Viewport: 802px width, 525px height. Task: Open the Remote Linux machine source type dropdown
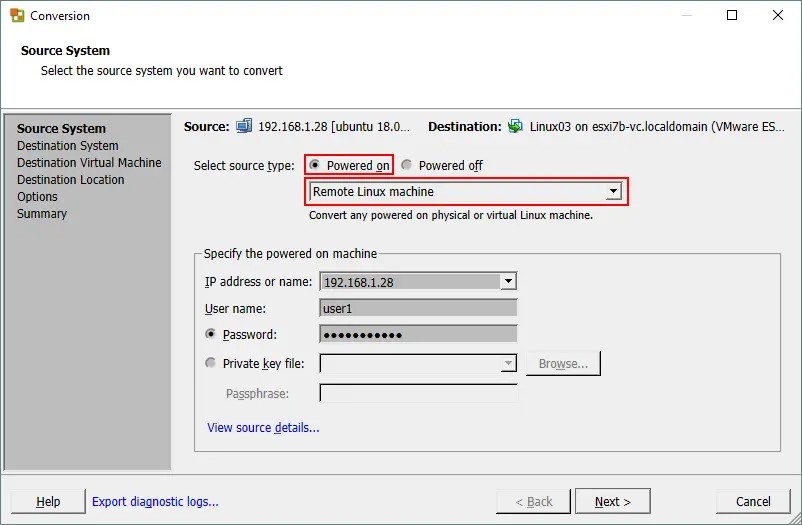tap(613, 191)
